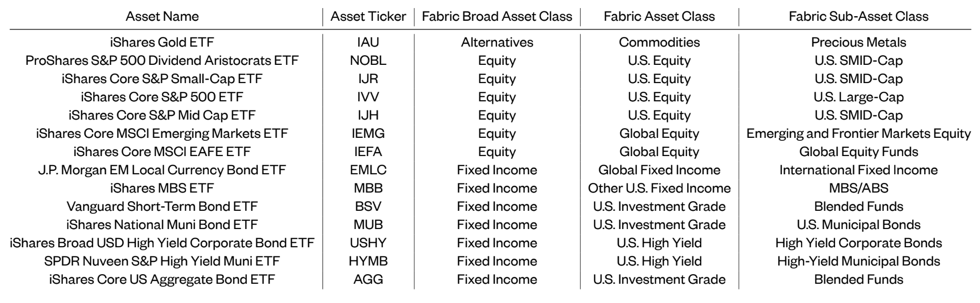Image resolution: width=980 pixels, height=303 pixels.
Task: Click the High-Yield Municipal Bonds cell
Action: [858, 261]
